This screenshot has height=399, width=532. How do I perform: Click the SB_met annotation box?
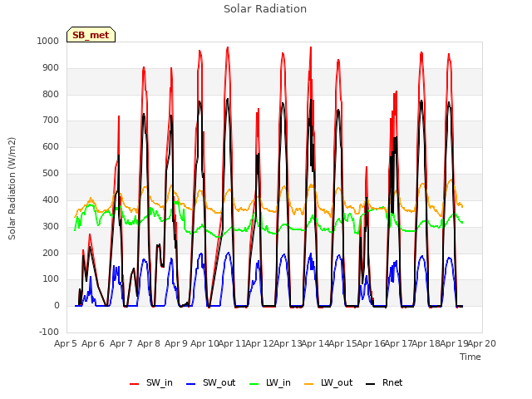[91, 35]
